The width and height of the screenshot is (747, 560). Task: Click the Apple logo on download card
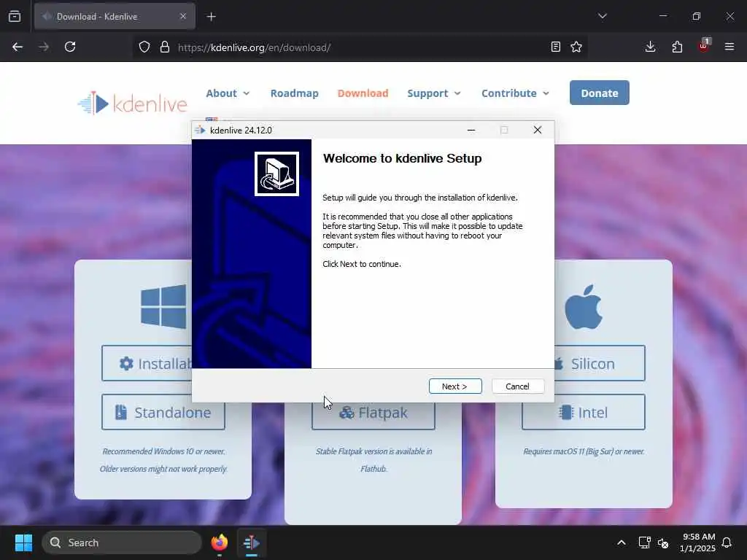(x=584, y=307)
